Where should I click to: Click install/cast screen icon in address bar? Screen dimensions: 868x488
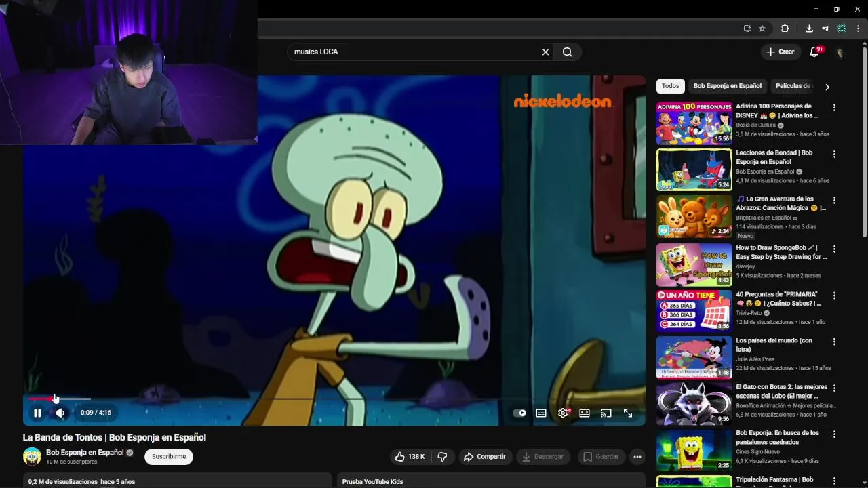(747, 28)
